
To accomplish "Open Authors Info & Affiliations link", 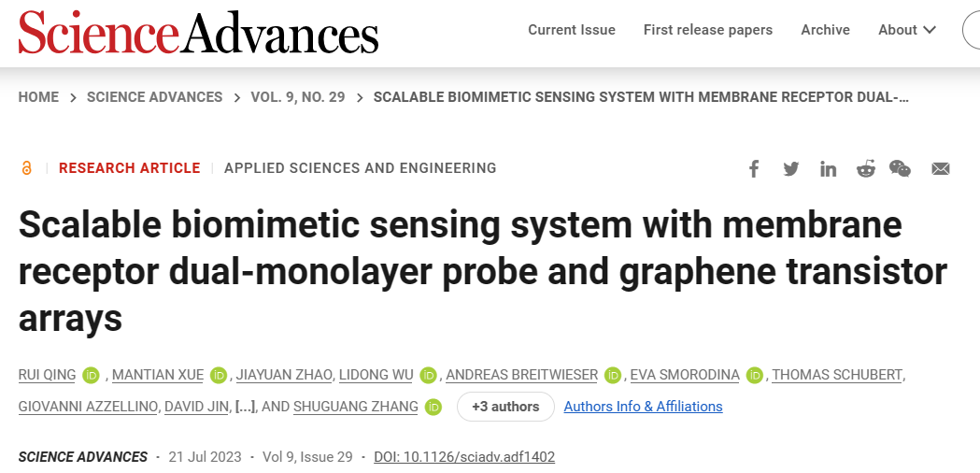I will tap(643, 407).
